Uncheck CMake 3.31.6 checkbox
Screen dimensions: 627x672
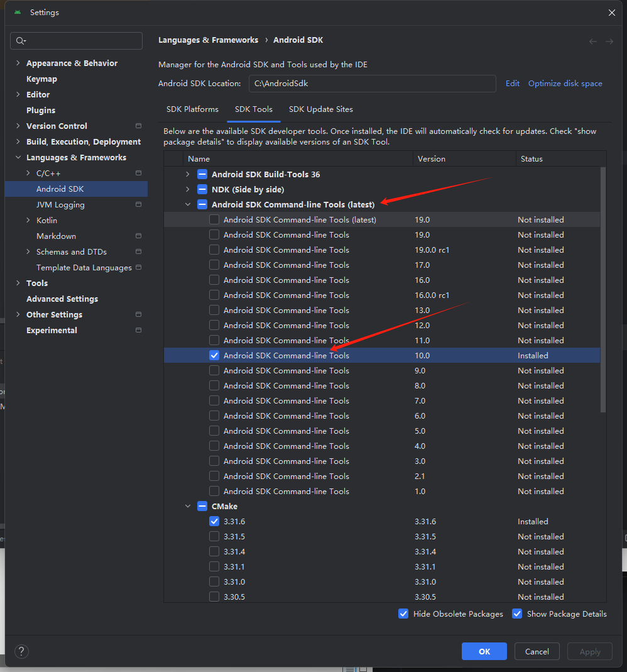coord(214,522)
